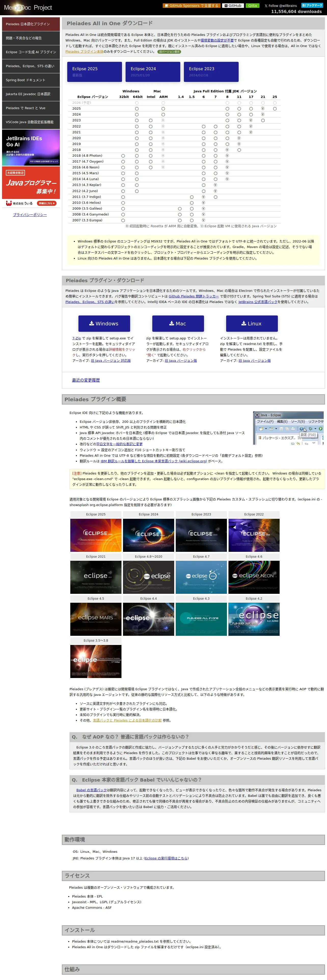The image size is (327, 980).
Task: Open 言語パックと Pleiades による日本語化の比較 link
Action: (x=127, y=720)
